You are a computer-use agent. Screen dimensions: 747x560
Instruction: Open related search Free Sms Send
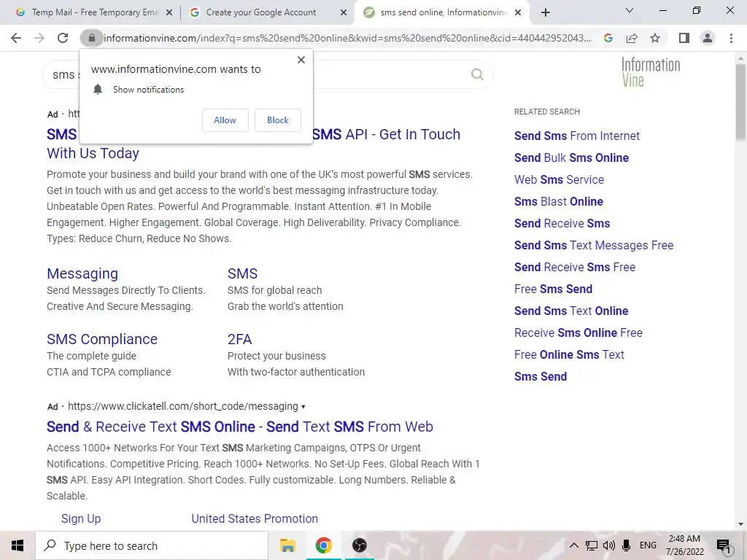[x=553, y=289]
